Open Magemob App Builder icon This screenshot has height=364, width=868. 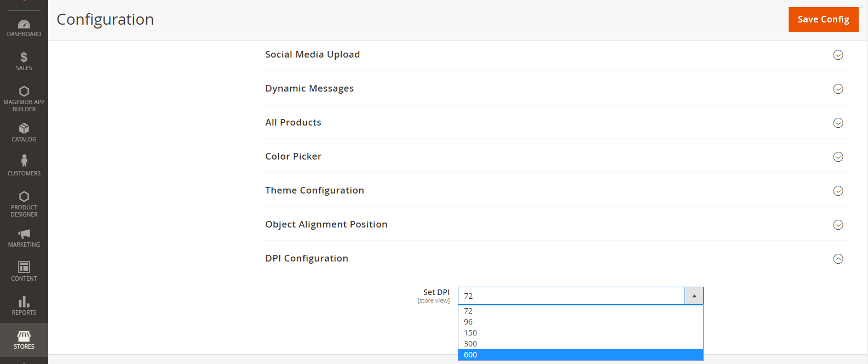pos(24,92)
